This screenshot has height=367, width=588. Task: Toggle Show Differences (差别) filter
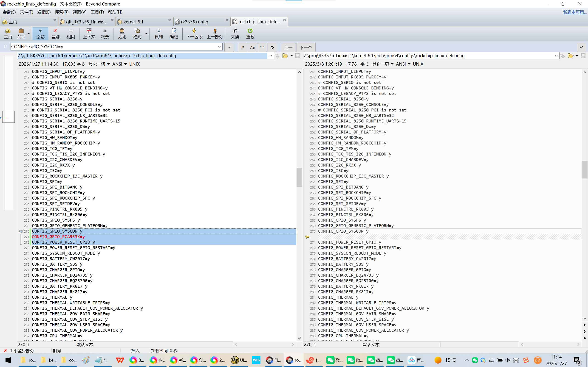tap(55, 33)
